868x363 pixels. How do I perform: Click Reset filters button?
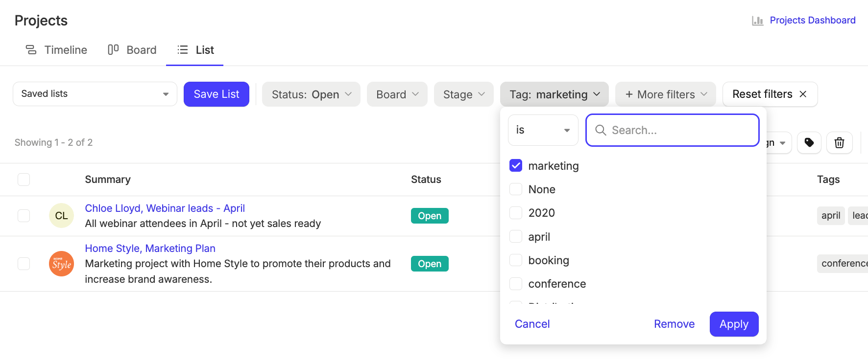770,94
